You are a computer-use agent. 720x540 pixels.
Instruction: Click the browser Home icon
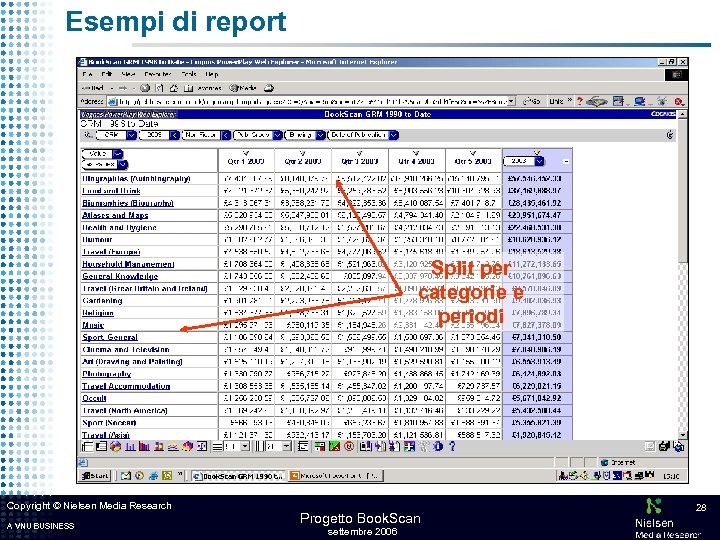pos(174,88)
